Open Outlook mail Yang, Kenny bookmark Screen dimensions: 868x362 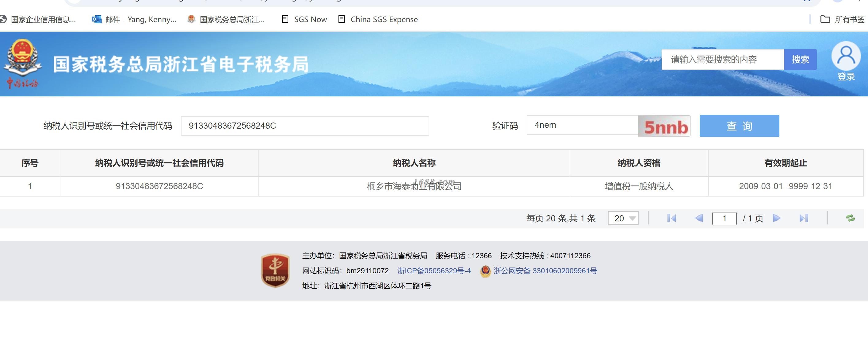coord(134,19)
